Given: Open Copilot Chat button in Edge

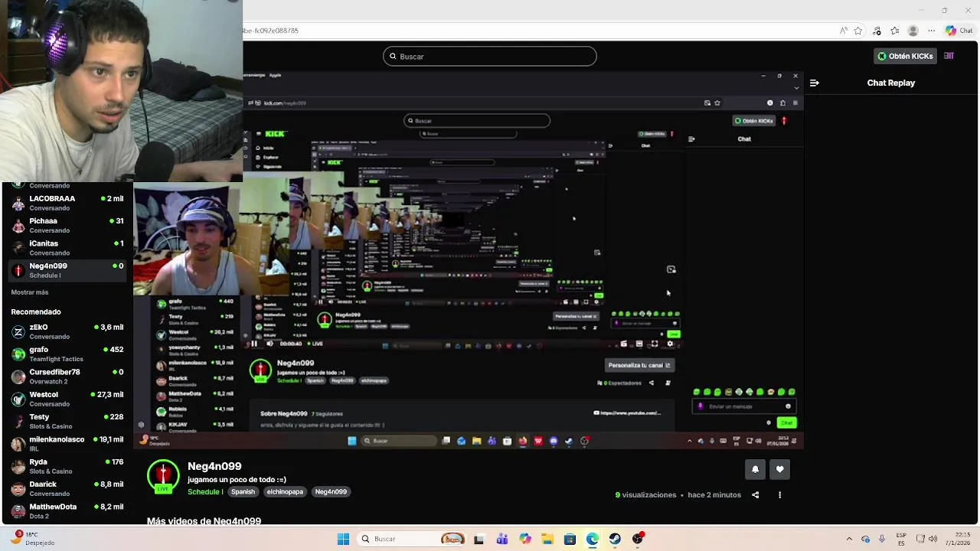Looking at the screenshot, I should click(960, 31).
